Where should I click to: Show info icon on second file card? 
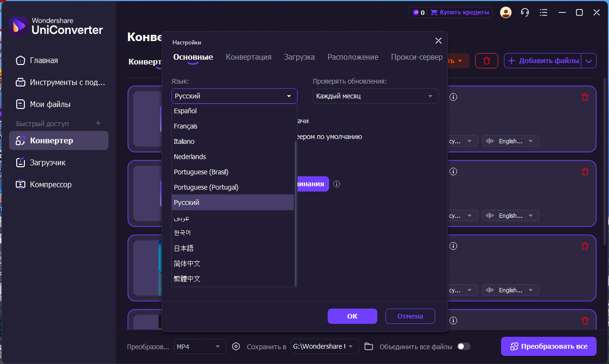(453, 171)
